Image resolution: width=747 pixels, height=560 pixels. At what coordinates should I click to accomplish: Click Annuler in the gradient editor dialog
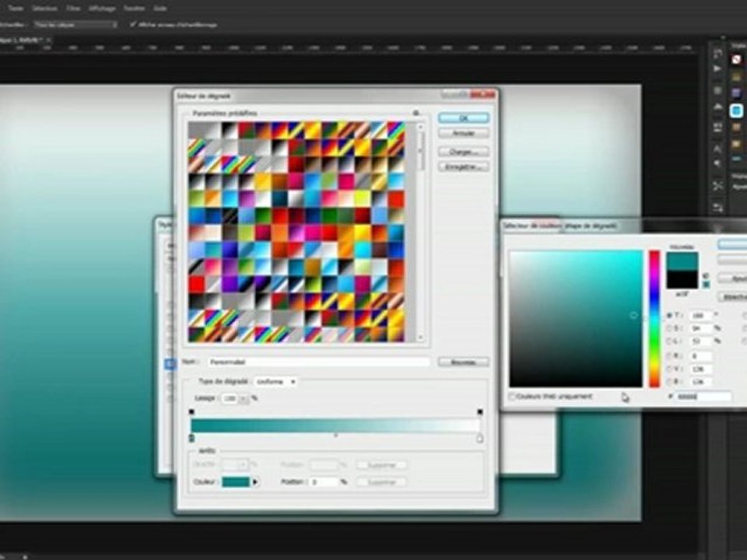[x=463, y=133]
